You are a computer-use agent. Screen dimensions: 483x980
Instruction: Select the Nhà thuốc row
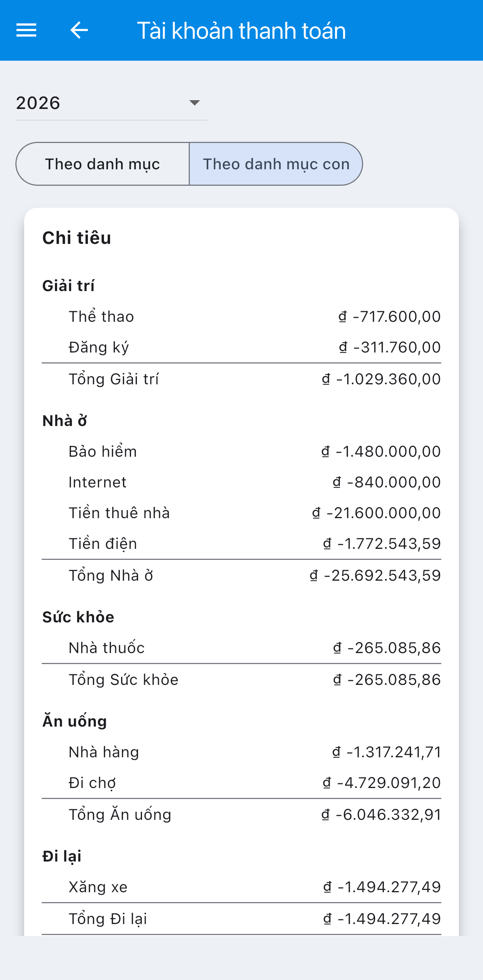tap(241, 648)
